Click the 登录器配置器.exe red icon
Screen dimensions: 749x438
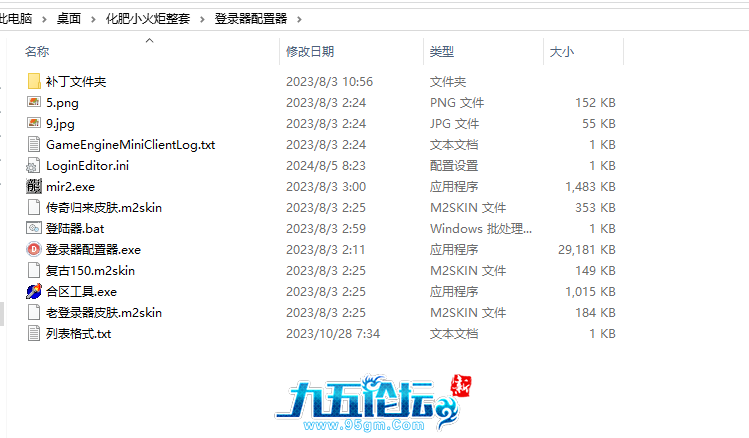(x=34, y=249)
